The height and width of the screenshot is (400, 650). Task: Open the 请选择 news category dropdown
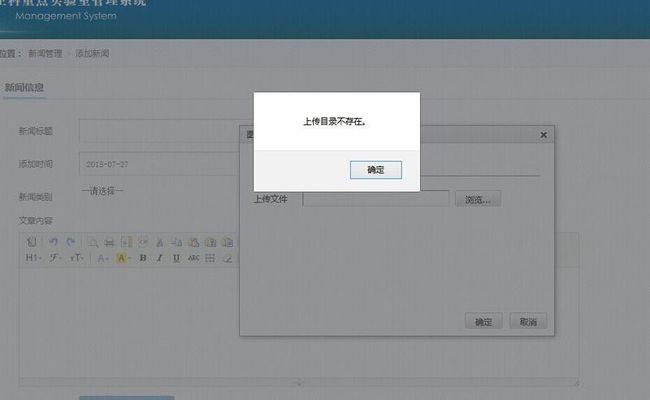pos(102,191)
